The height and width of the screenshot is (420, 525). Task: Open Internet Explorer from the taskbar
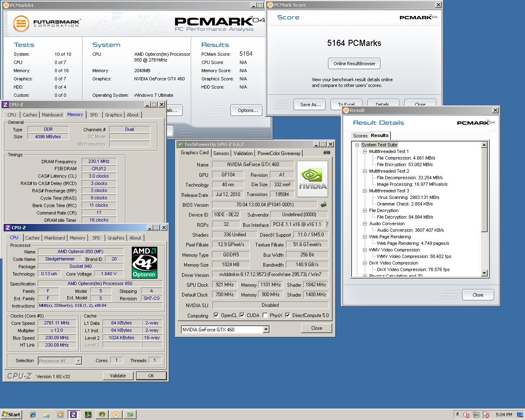(33, 415)
